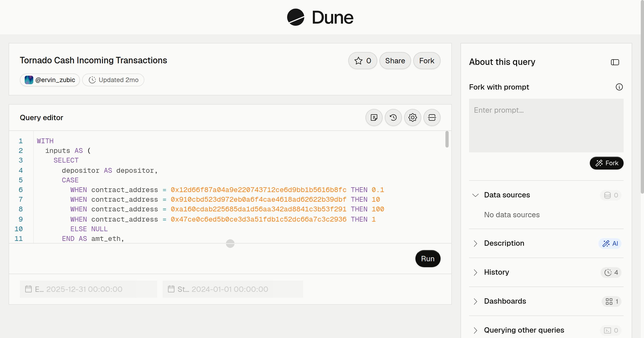Click calendar icon in start date field
The width and height of the screenshot is (644, 338).
pyautogui.click(x=171, y=289)
